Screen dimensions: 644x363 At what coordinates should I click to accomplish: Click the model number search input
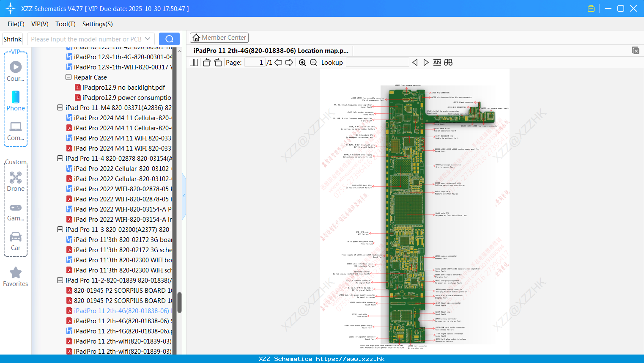(x=86, y=39)
